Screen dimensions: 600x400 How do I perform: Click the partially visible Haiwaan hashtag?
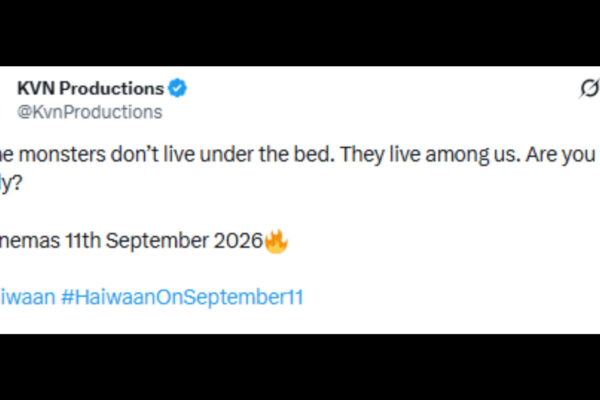[x=28, y=297]
